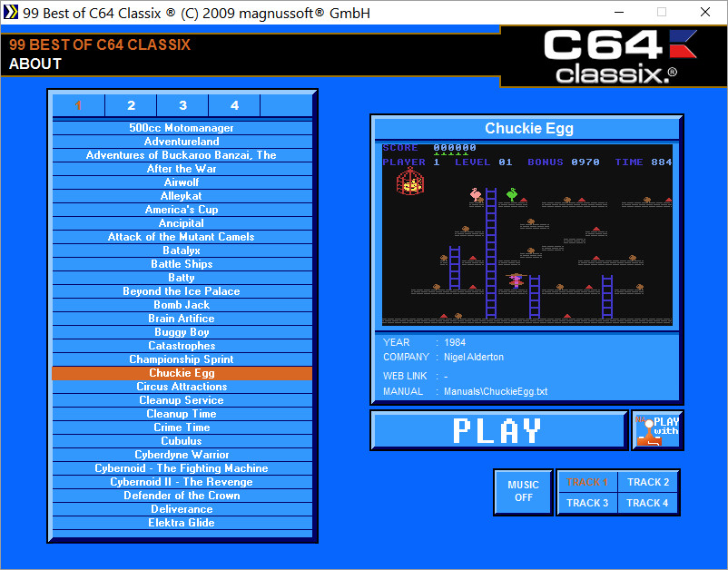Select Circus Attractions game
This screenshot has width=728, height=570.
click(x=182, y=386)
